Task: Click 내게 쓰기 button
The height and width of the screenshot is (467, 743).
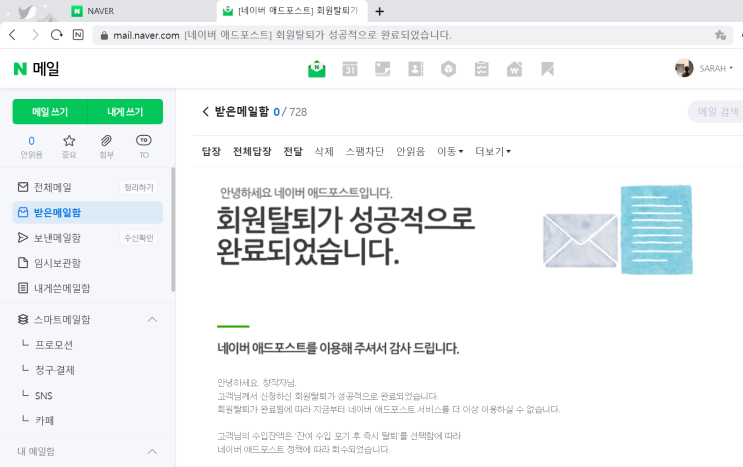Action: click(x=125, y=112)
